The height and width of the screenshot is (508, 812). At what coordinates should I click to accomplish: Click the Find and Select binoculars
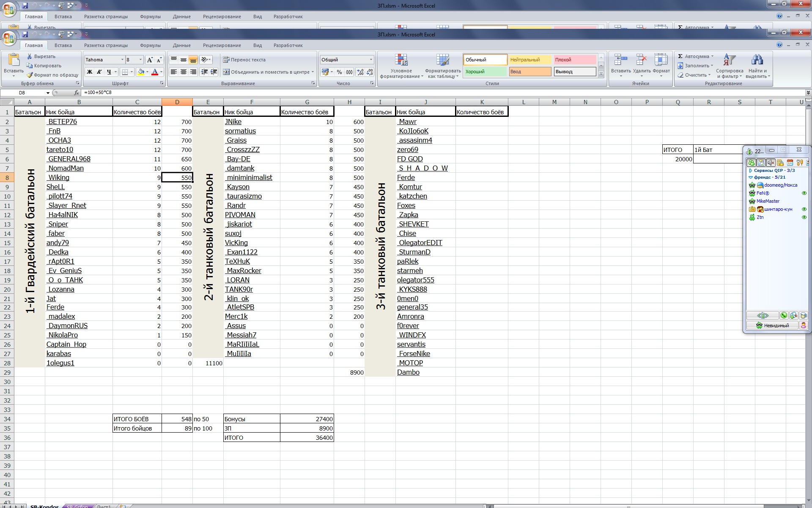[757, 61]
